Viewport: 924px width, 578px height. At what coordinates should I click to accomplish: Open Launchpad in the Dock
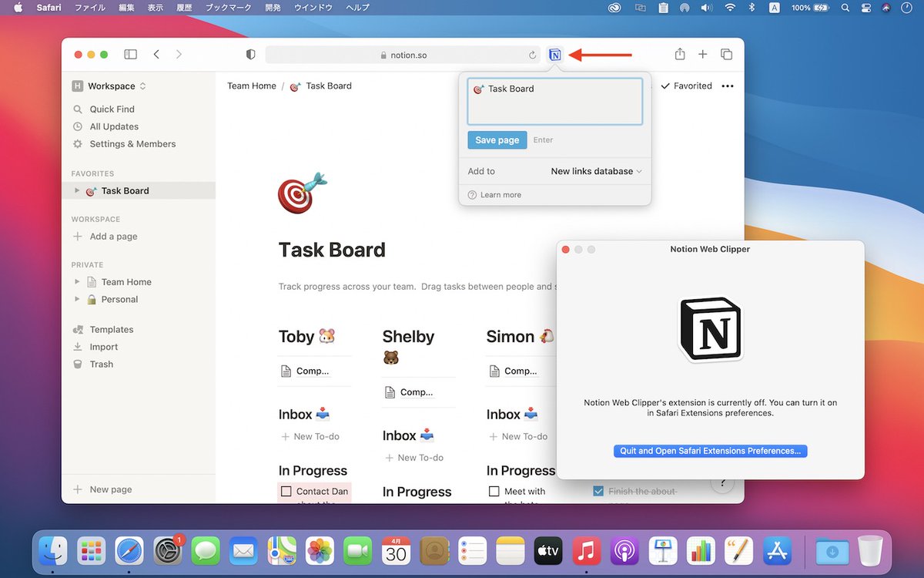pos(91,551)
